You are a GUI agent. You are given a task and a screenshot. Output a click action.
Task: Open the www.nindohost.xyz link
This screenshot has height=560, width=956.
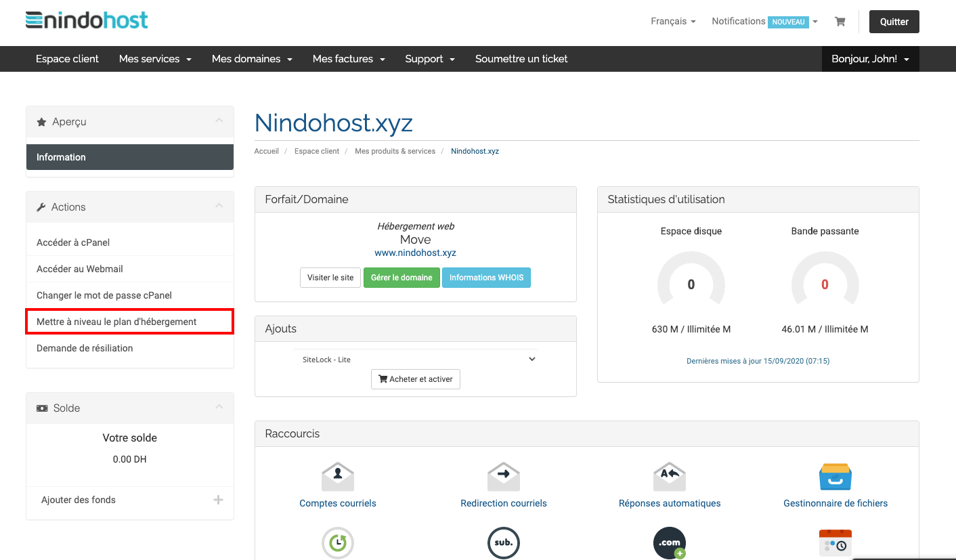416,253
